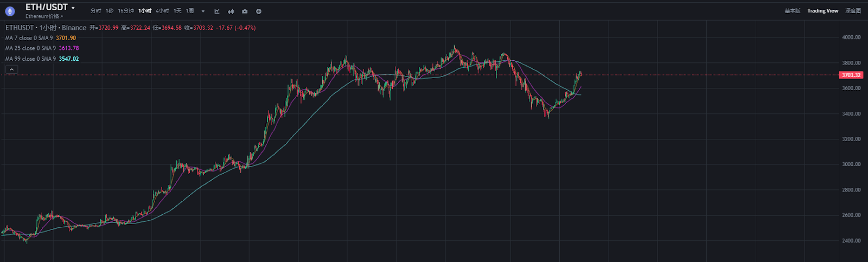This screenshot has width=868, height=262.
Task: Choose the 4小时 chart interval
Action: pos(162,11)
